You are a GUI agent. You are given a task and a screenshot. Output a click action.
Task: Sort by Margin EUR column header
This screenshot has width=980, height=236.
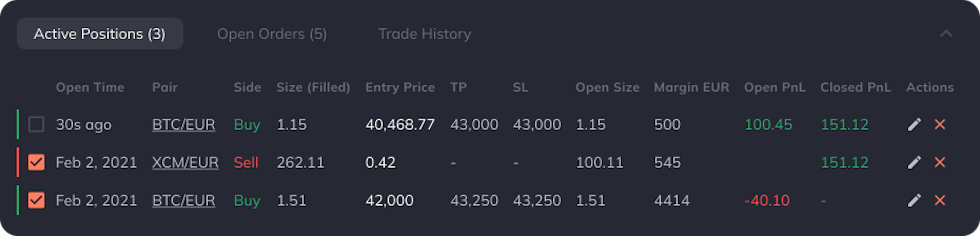(692, 87)
